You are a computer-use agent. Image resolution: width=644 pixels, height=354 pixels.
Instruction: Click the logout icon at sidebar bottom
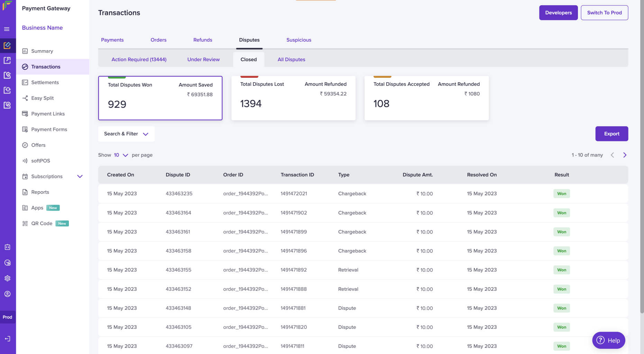pos(7,339)
